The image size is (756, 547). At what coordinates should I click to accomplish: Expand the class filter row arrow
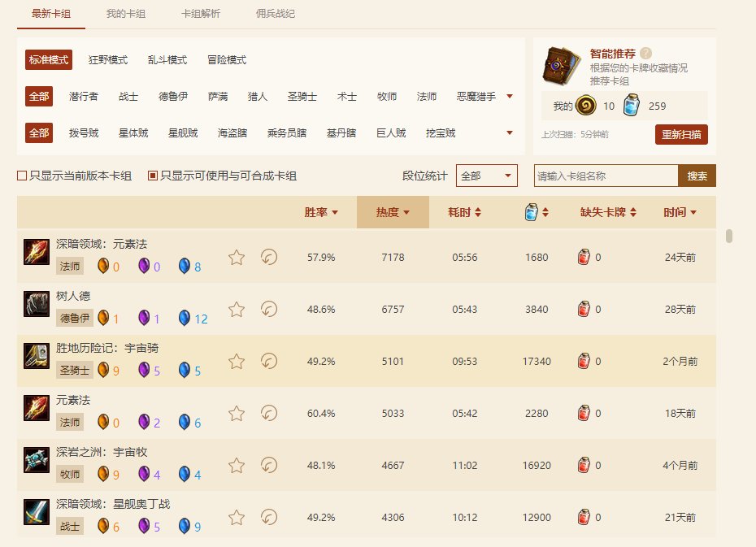[x=510, y=97]
